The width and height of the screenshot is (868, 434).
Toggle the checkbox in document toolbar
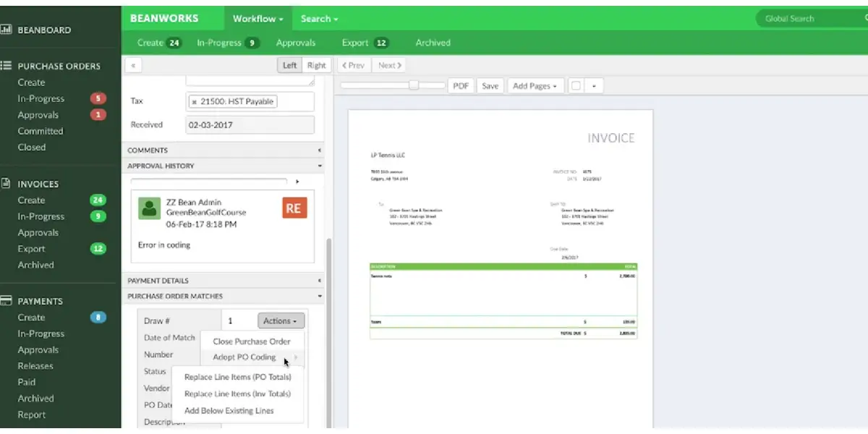(x=576, y=85)
